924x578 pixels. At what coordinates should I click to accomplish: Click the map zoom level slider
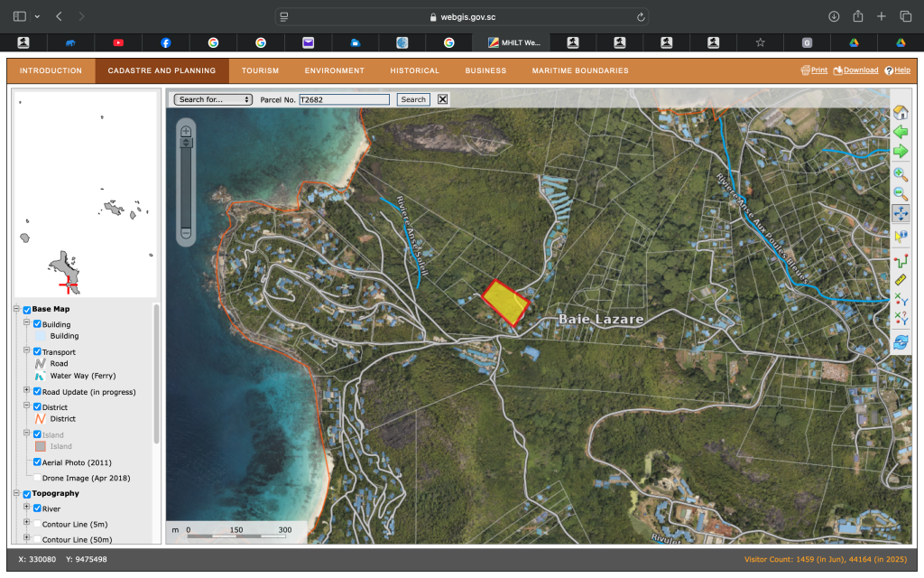tap(186, 185)
